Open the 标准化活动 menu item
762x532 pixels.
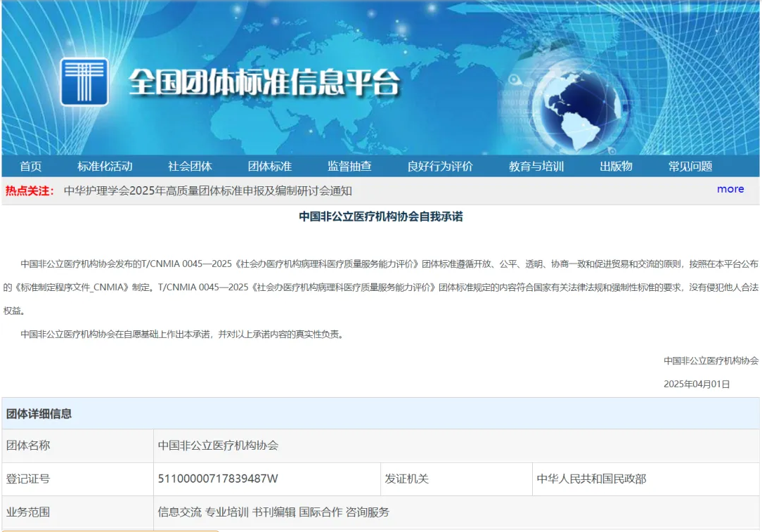point(105,166)
